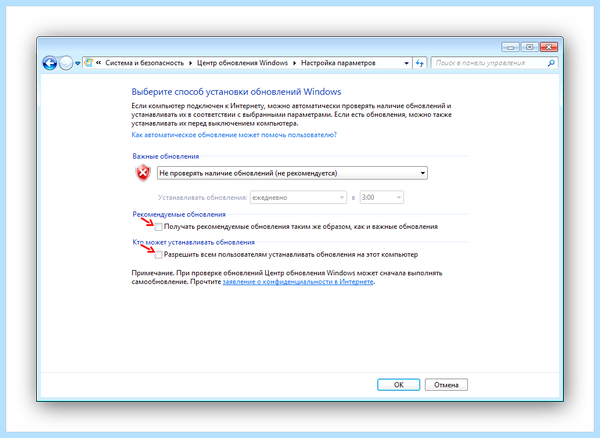Image resolution: width=600 pixels, height=438 pixels.
Task: Maximize the settings window
Action: click(x=530, y=47)
